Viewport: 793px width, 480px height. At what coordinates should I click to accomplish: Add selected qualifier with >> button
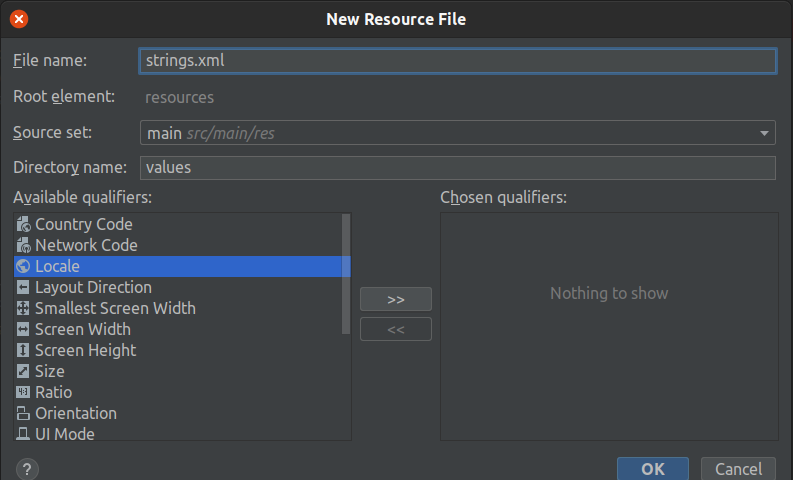(395, 299)
